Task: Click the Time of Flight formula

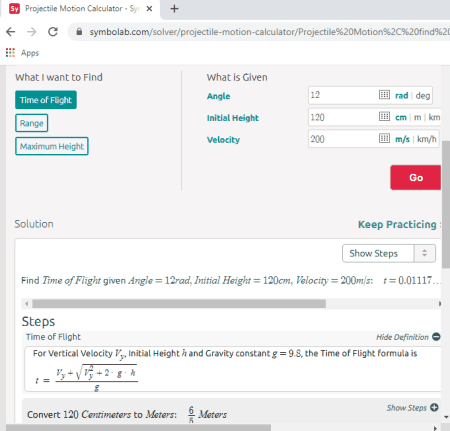Action: (86, 378)
